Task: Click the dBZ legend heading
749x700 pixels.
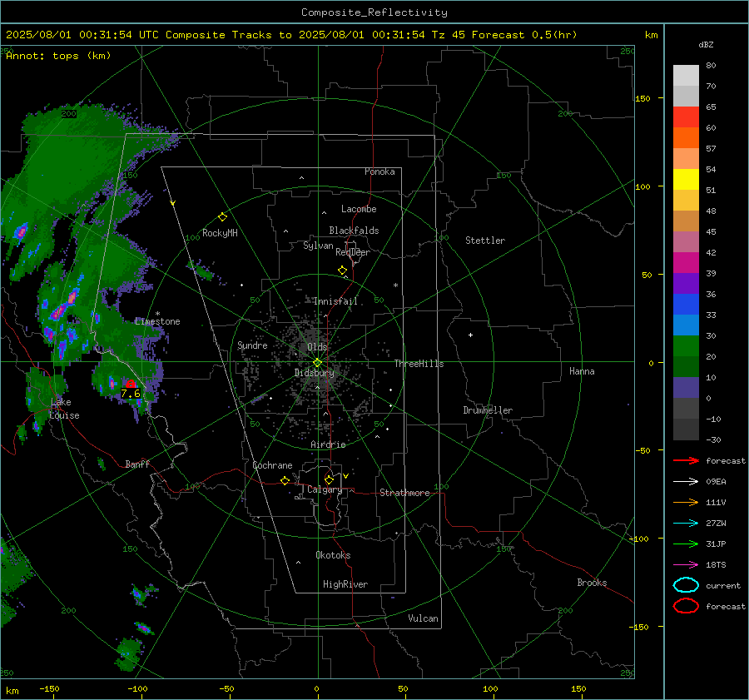Action: coord(706,45)
